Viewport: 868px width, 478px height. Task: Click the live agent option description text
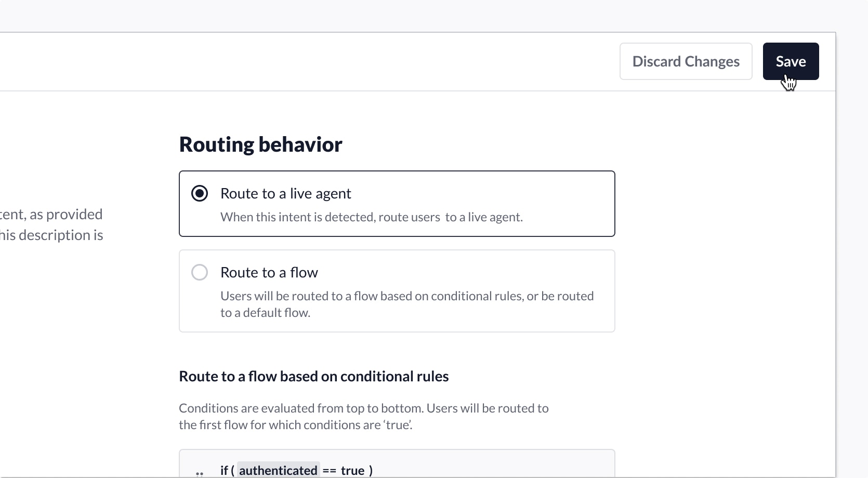tap(371, 217)
